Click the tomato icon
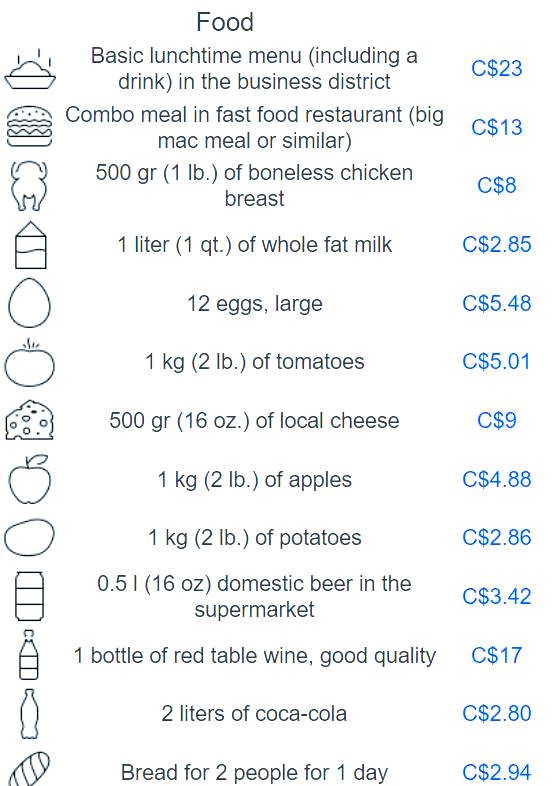This screenshot has height=786, width=557. (30, 362)
